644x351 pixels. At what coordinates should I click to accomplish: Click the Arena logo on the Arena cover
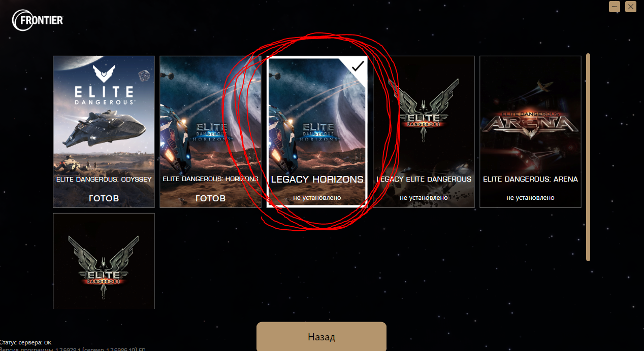[x=530, y=122]
